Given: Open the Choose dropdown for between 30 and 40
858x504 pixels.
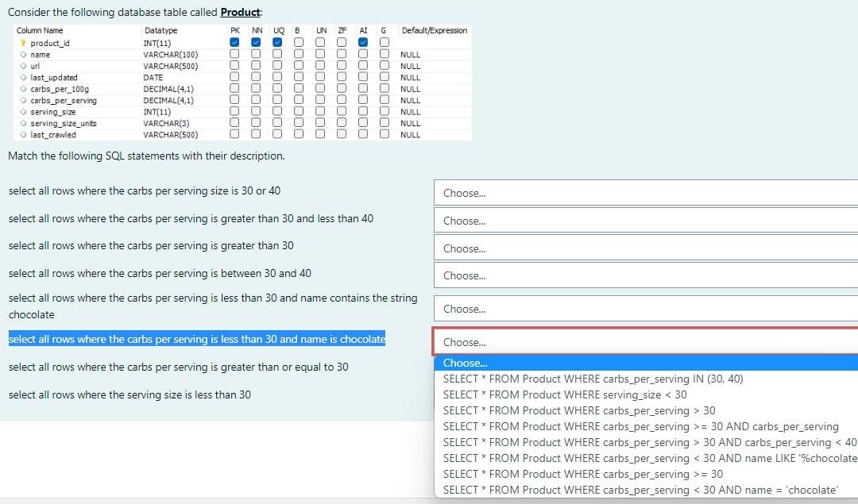Looking at the screenshot, I should pos(643,275).
